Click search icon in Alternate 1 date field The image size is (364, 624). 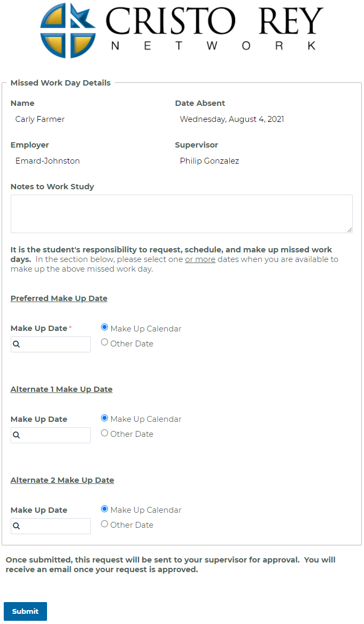pyautogui.click(x=17, y=435)
